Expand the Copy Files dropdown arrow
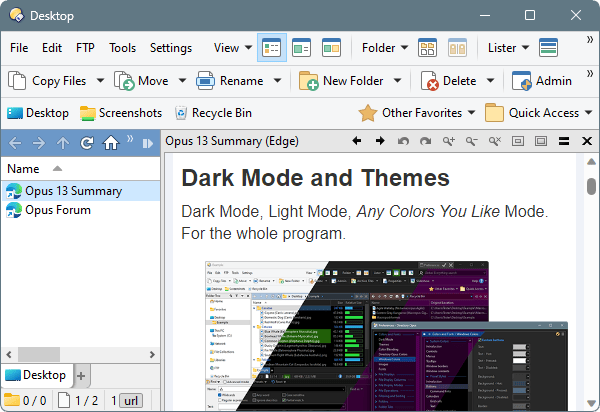 point(100,81)
